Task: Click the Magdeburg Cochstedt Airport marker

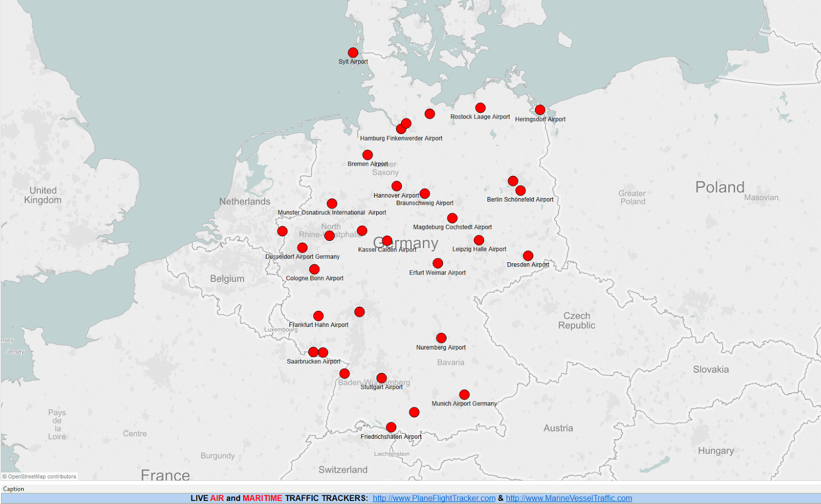Action: 452,218
